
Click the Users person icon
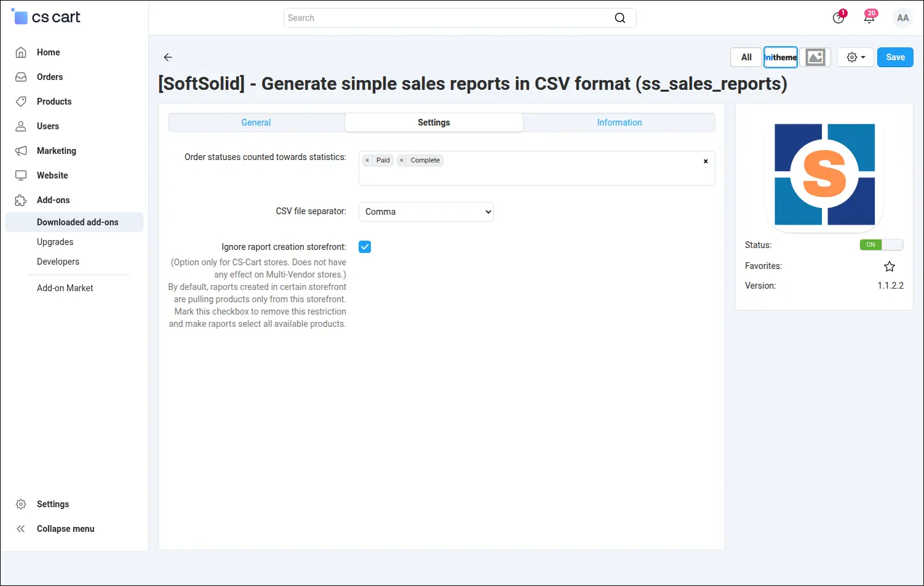click(x=21, y=126)
